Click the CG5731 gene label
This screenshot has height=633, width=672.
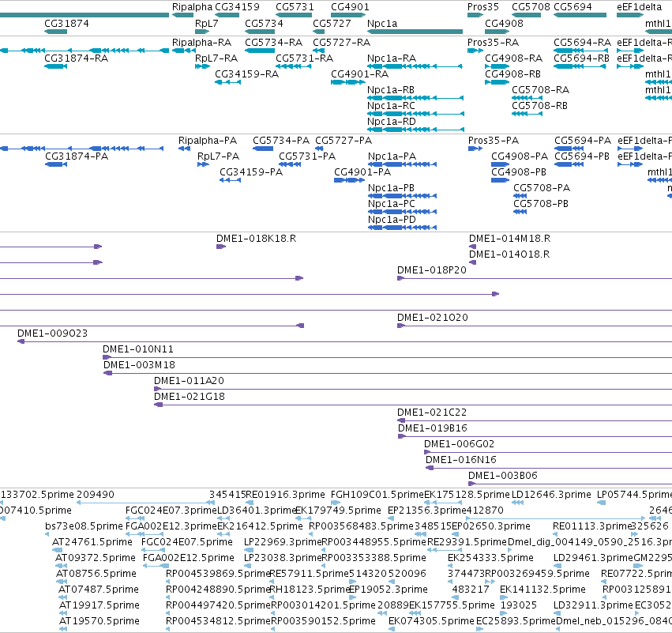pyautogui.click(x=295, y=7)
